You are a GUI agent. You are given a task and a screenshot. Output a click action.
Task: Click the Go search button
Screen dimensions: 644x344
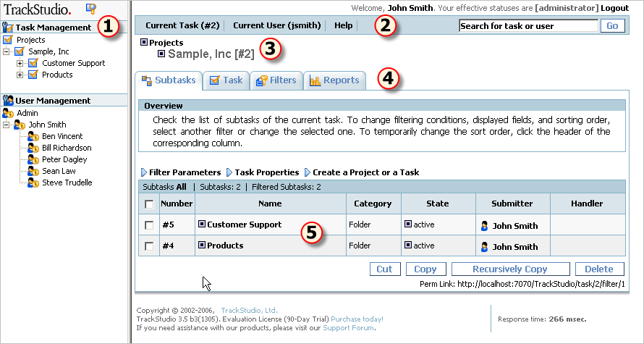[x=612, y=26]
